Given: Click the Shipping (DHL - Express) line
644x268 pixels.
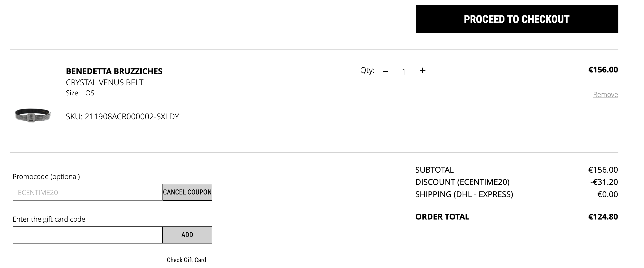Looking at the screenshot, I should click(516, 194).
